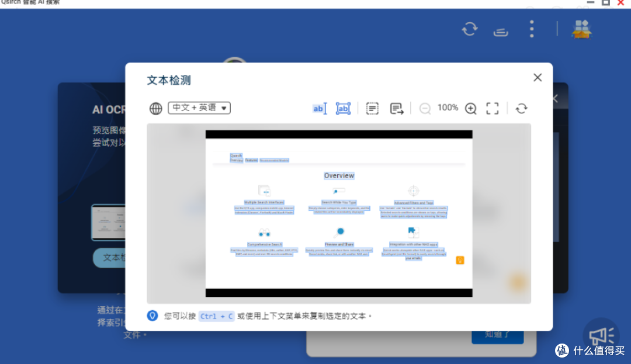Viewport: 631px width, 364px height.
Task: Select detected text Qsirch in preview header
Action: click(x=236, y=155)
